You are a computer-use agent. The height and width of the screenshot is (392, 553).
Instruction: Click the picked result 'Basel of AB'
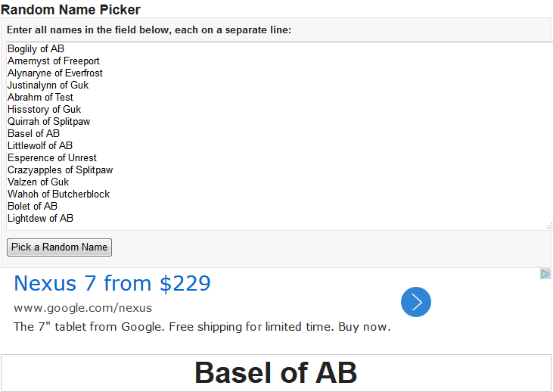(x=275, y=373)
